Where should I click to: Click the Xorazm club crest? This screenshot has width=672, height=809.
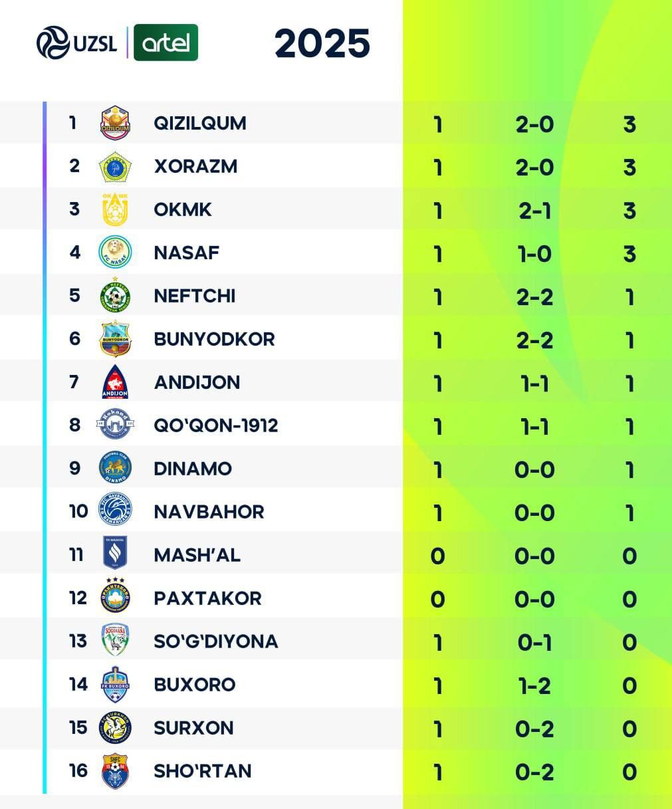(x=115, y=166)
